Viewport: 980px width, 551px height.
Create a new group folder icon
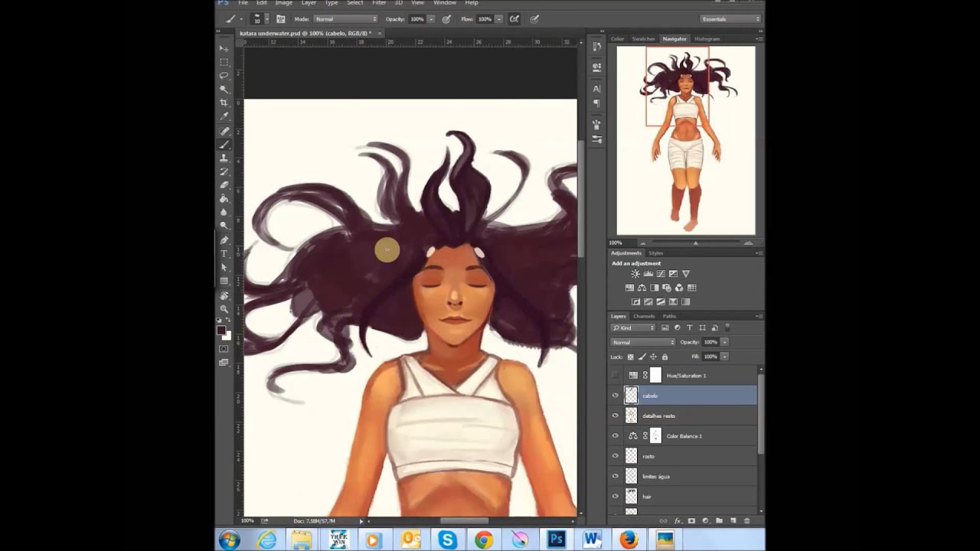click(720, 520)
